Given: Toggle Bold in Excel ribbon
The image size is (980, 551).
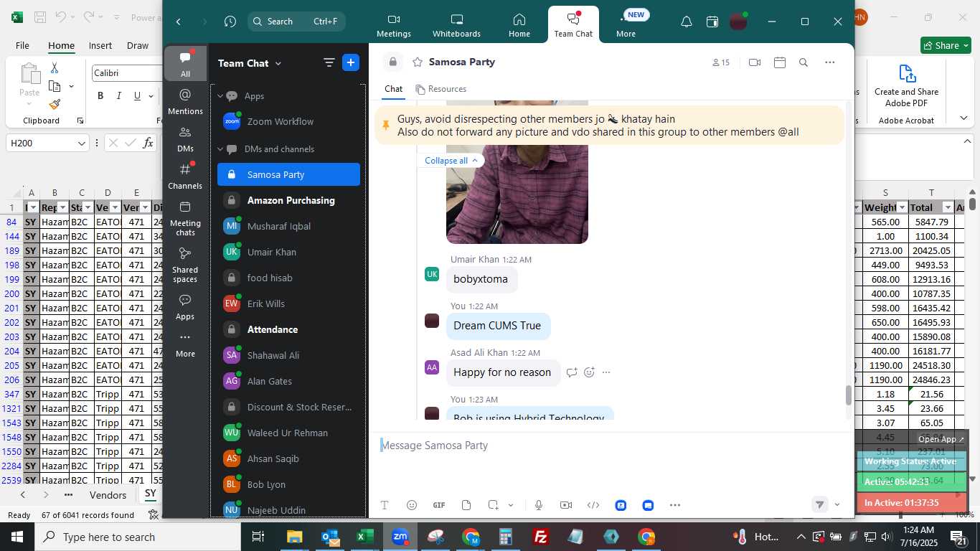Looking at the screenshot, I should coord(100,95).
